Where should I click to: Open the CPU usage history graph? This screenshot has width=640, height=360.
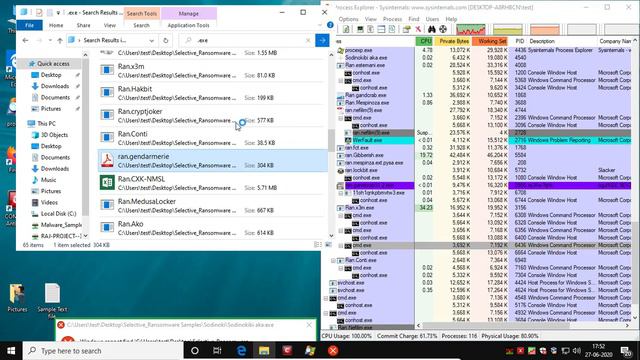pyautogui.click(x=471, y=29)
